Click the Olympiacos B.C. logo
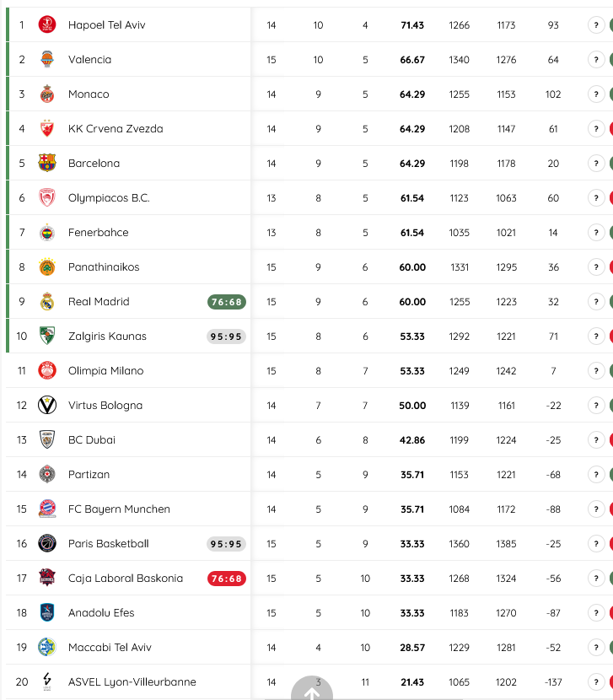 (x=47, y=197)
